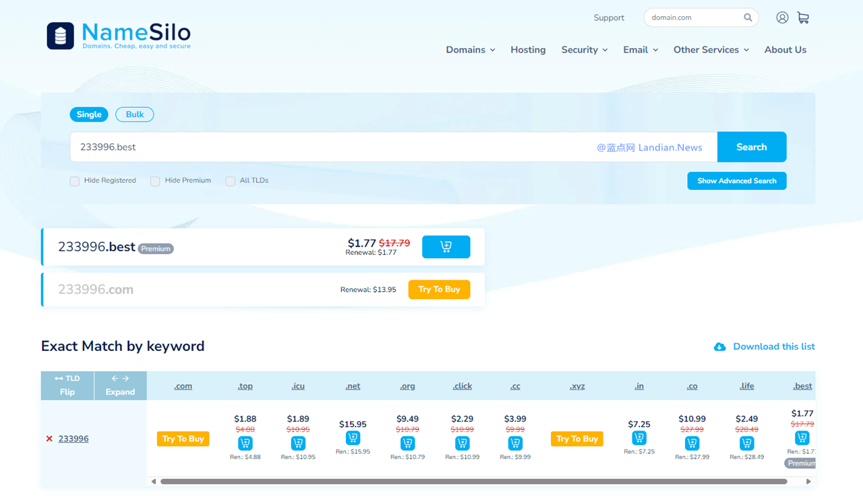Click the red X next to 233996

coord(49,439)
